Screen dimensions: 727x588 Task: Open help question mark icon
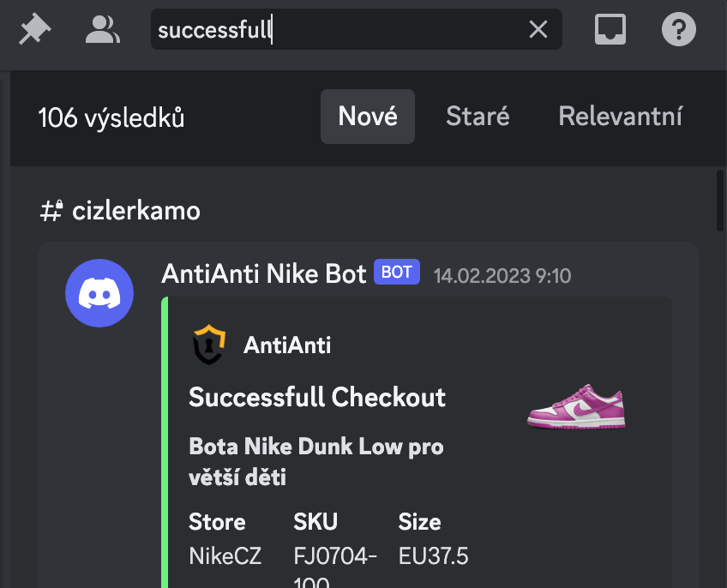pos(678,29)
